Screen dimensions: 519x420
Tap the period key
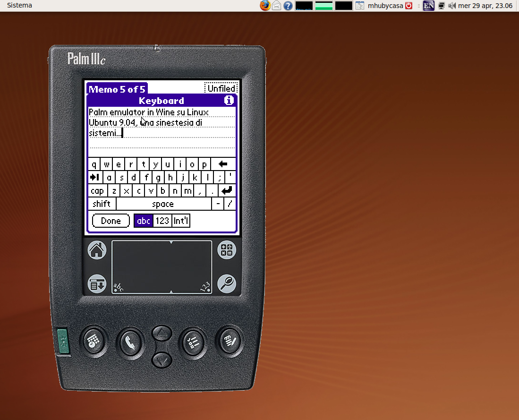[212, 190]
